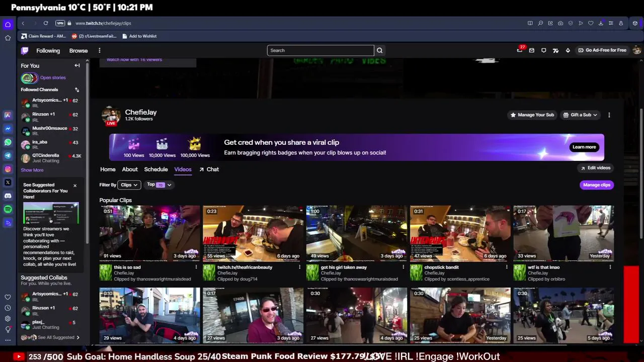The height and width of the screenshot is (362, 644).
Task: Open Twitch mail envelope icon
Action: point(531,50)
